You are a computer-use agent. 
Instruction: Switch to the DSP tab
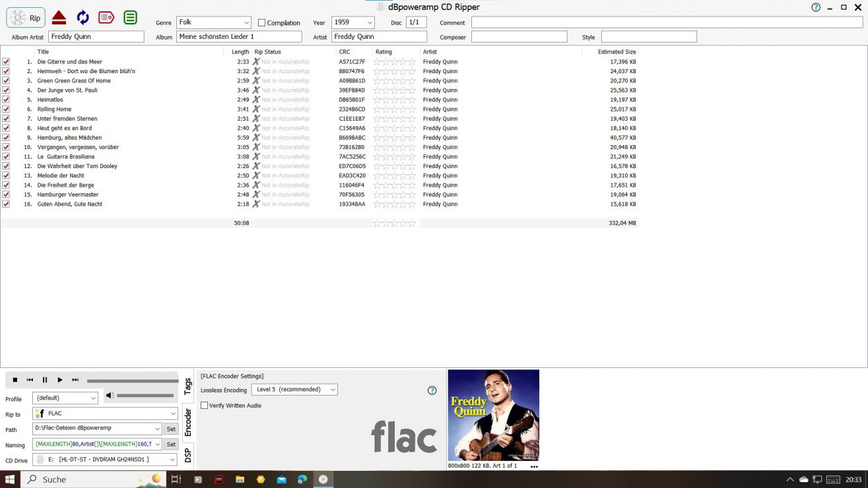[187, 455]
